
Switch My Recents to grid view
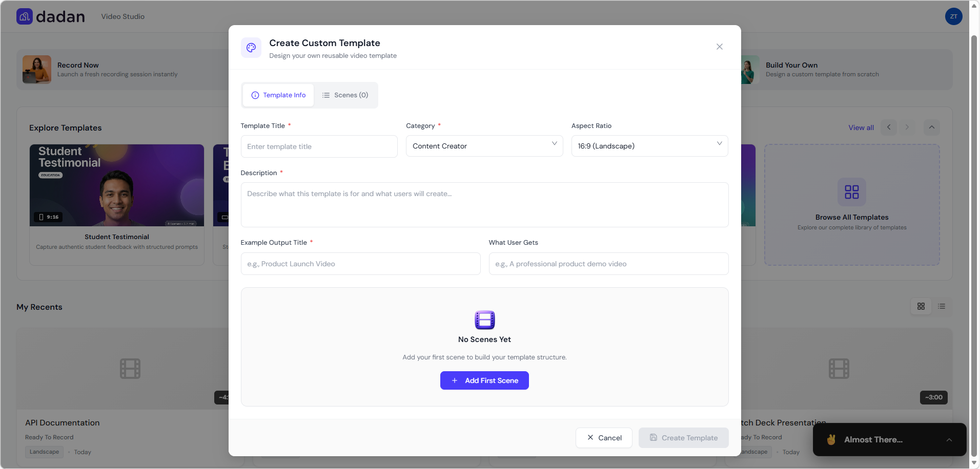pyautogui.click(x=921, y=306)
